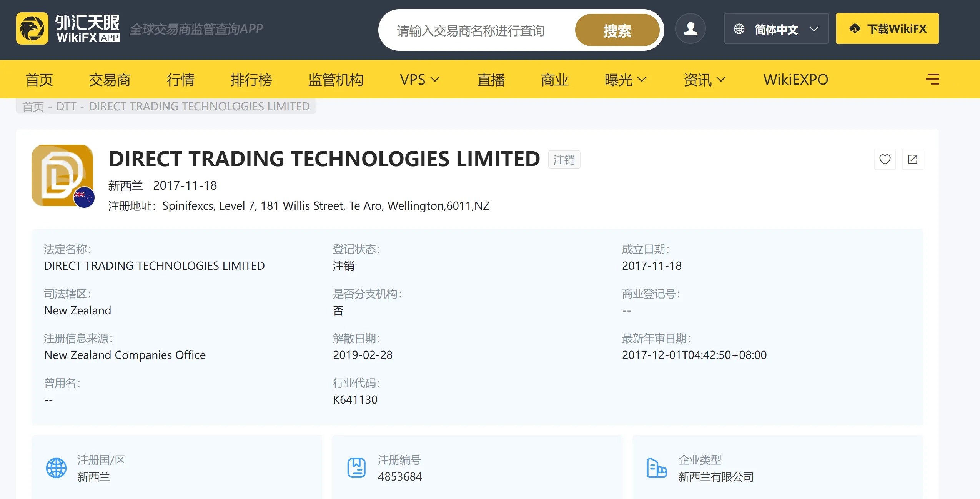This screenshot has width=980, height=499.
Task: Click the 法定名称 value text
Action: 154,265
